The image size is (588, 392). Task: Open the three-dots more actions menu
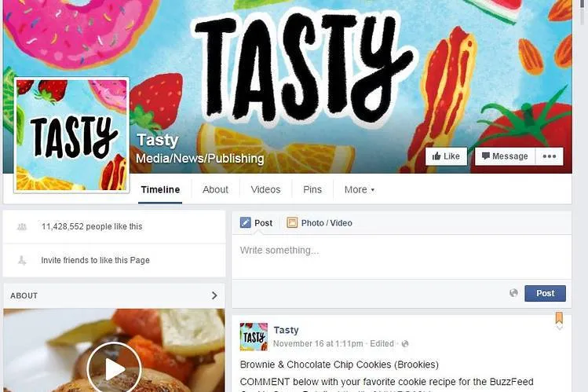(x=550, y=156)
